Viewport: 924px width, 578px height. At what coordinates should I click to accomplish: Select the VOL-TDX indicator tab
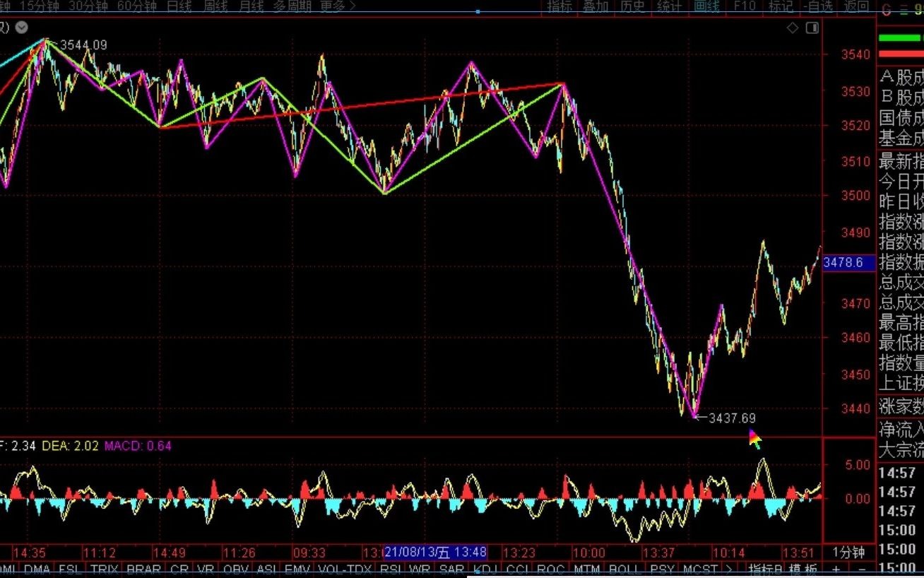tap(345, 570)
